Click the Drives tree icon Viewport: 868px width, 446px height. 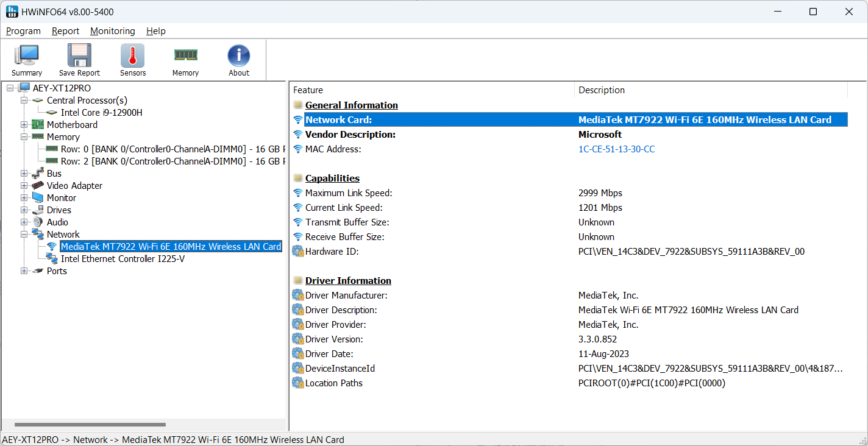point(38,210)
